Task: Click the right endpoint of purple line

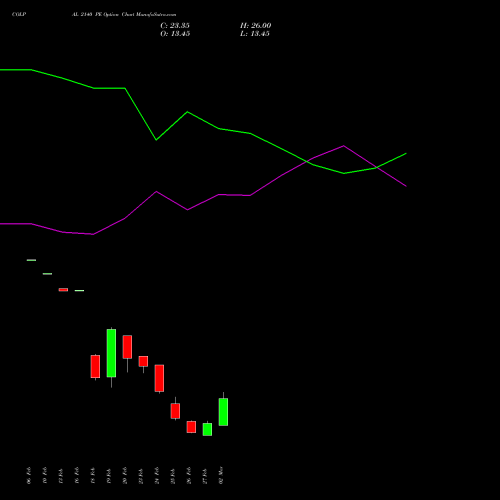Action: [x=406, y=186]
